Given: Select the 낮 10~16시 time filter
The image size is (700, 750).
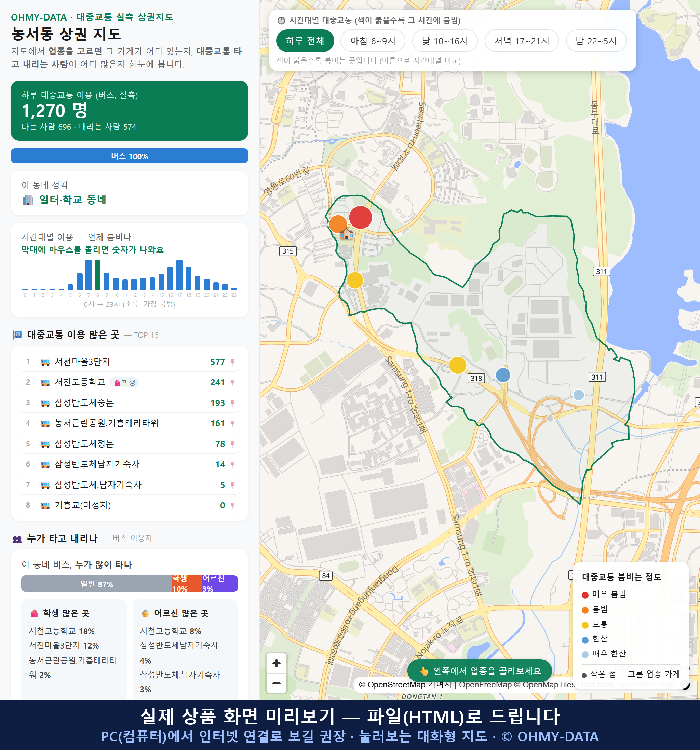Looking at the screenshot, I should click(445, 41).
